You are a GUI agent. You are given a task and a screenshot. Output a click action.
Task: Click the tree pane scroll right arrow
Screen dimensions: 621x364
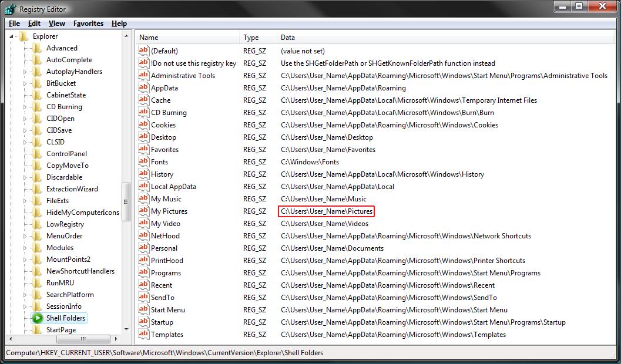tap(116, 339)
